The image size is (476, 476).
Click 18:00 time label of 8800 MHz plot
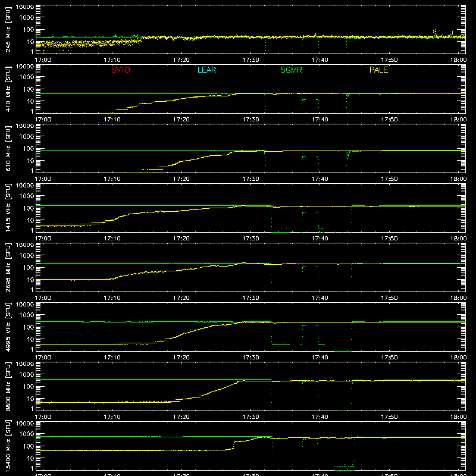(x=458, y=417)
